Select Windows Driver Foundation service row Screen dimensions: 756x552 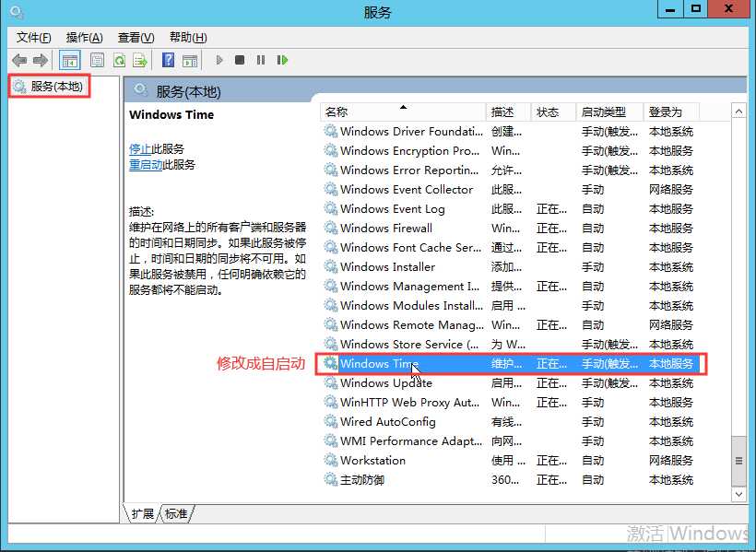click(509, 132)
